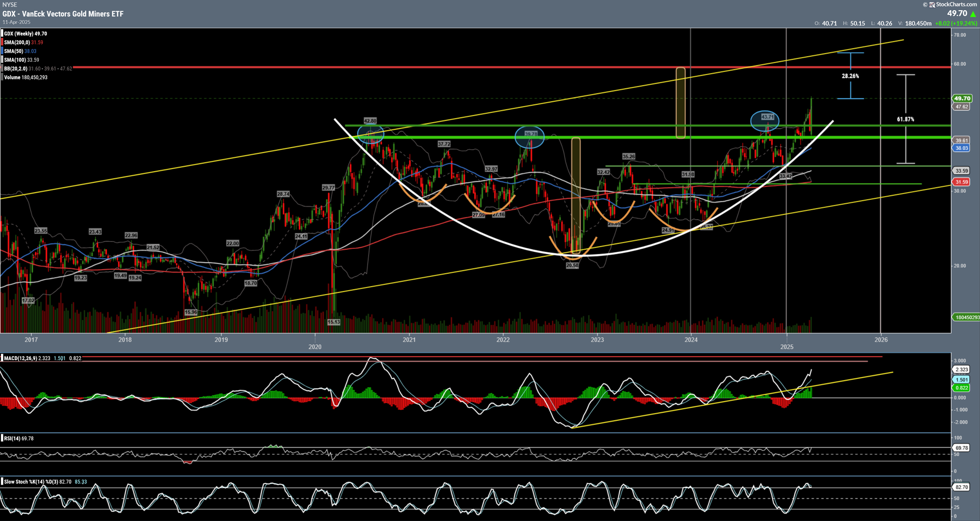The image size is (980, 521).
Task: Click the 20.00 price axis label
Action: pos(960,266)
